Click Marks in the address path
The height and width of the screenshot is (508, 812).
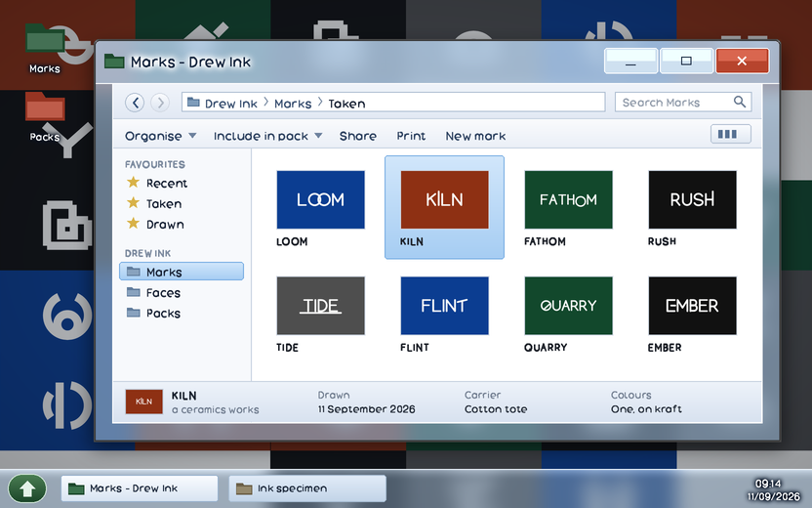point(293,104)
